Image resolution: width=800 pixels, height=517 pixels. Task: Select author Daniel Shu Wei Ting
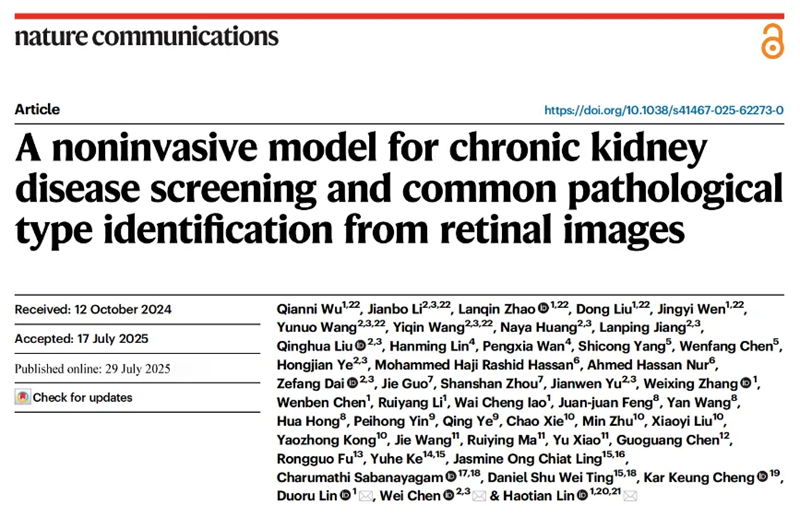[551, 478]
